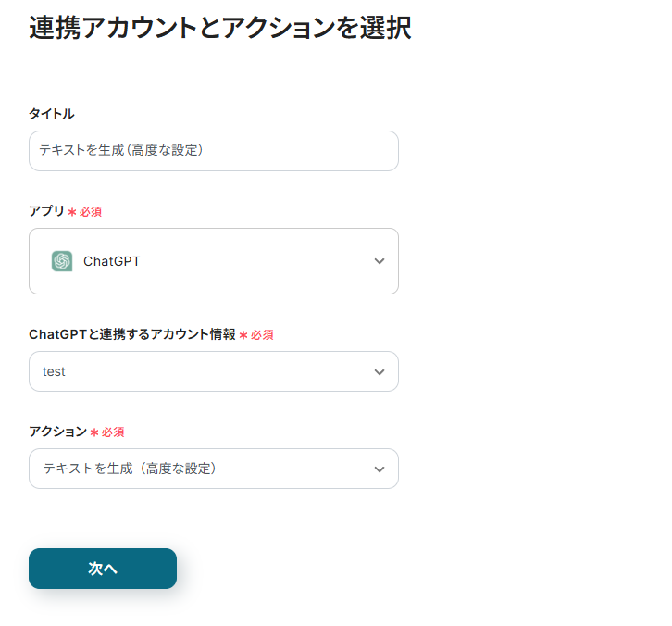Screen dimensions: 672x626
Task: Click the red asterisk beside アカウント情報
Action: tap(243, 335)
